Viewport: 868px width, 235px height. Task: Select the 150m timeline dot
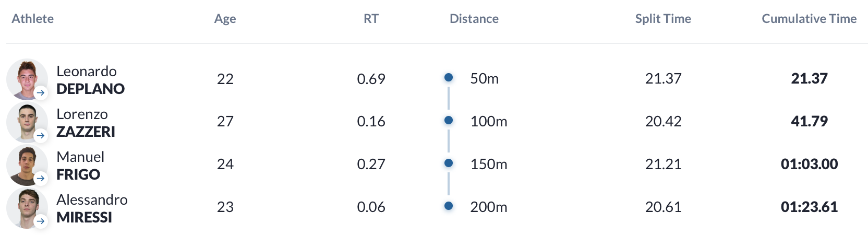click(448, 163)
